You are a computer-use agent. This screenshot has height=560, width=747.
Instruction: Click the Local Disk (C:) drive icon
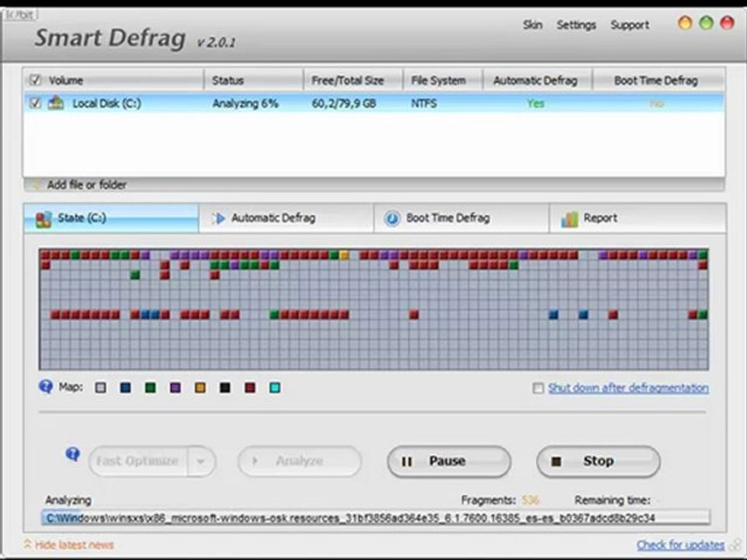[56, 103]
